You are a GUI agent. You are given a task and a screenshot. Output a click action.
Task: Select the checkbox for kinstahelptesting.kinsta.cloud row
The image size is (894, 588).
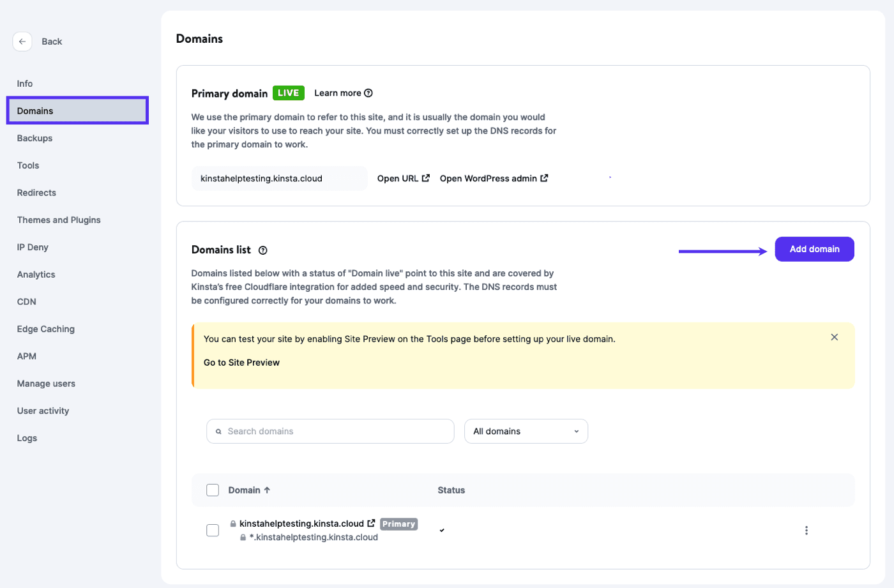coord(213,530)
